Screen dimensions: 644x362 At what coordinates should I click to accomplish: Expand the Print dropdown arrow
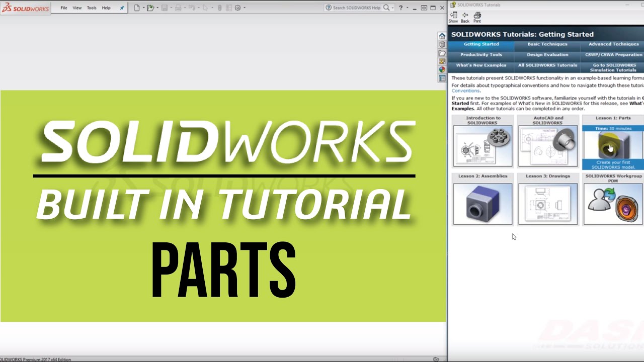[184, 8]
